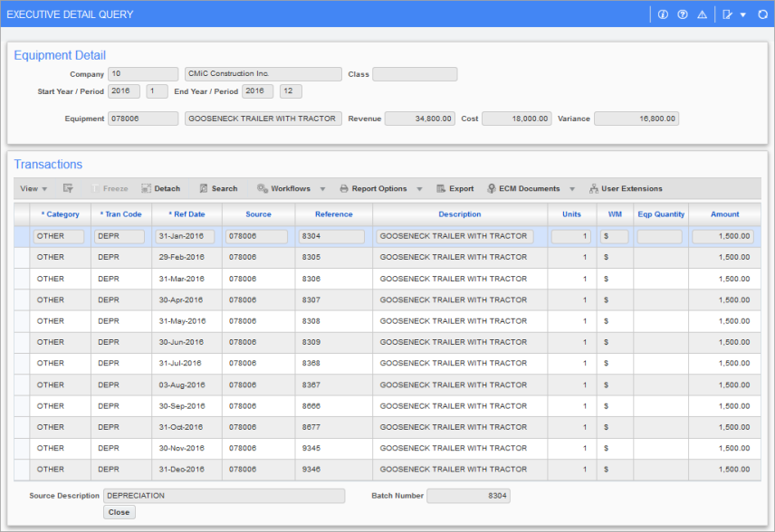The width and height of the screenshot is (775, 532).
Task: Open the information icon in the header
Action: 663,14
